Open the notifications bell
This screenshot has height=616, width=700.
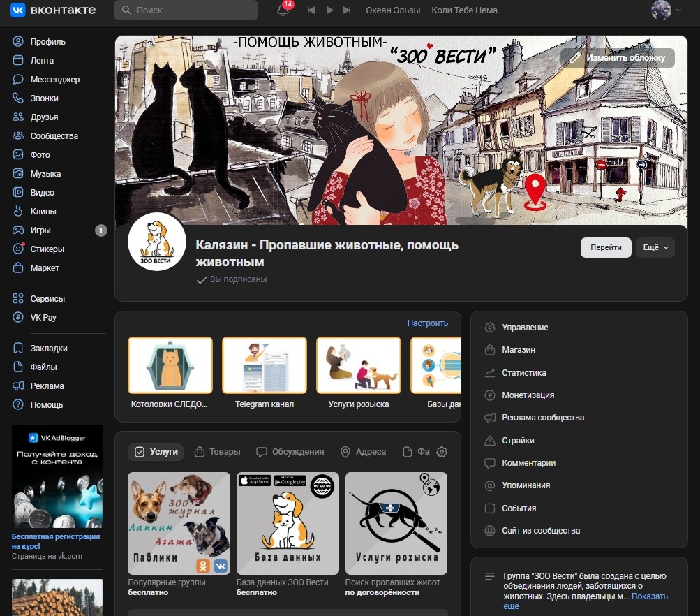[283, 10]
